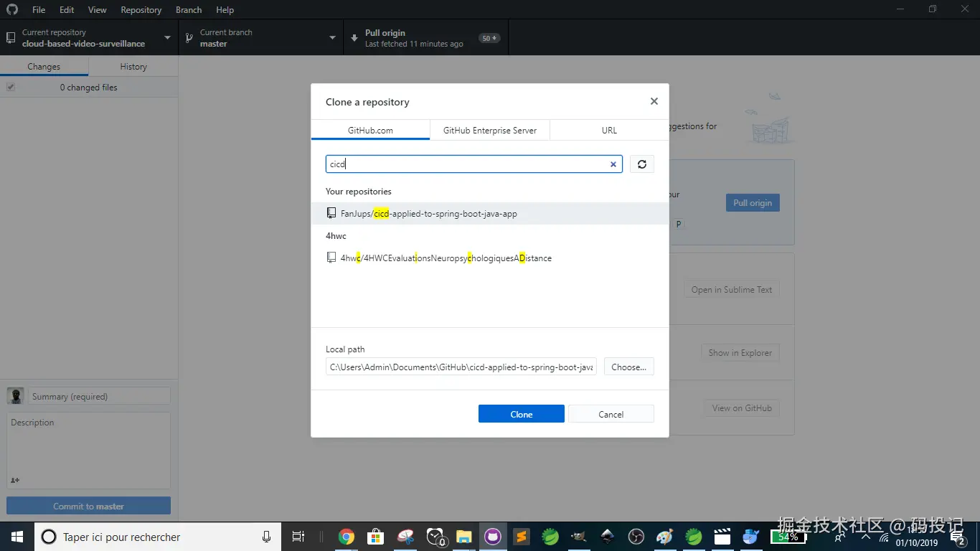The image size is (980, 551).
Task: Open the Help menu
Action: [225, 10]
